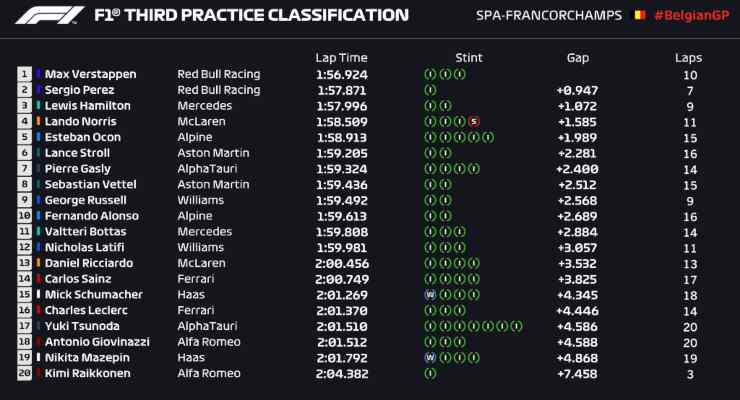The height and width of the screenshot is (400, 740).
Task: Select the Gap column header
Action: click(578, 58)
